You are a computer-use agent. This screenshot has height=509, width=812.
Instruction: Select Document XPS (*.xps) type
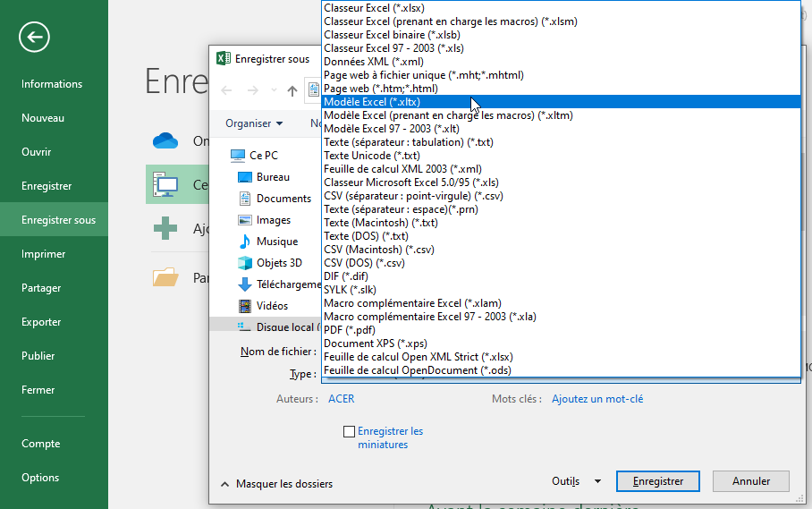pos(561,344)
